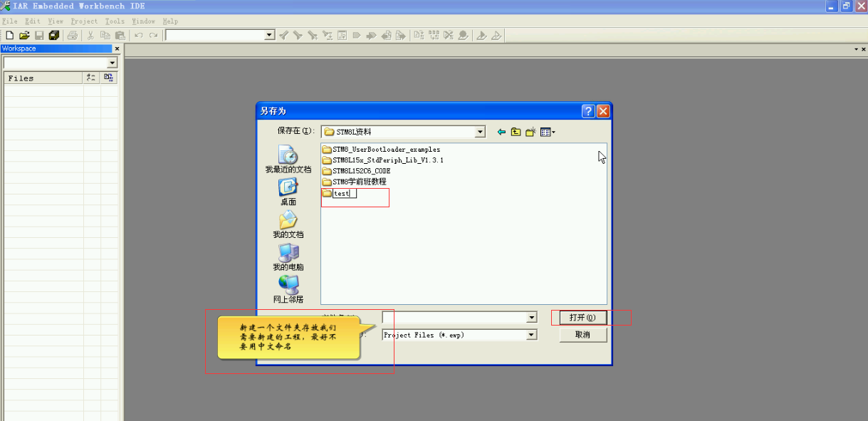This screenshot has width=868, height=421.
Task: Click the Print toolbar icon
Action: (72, 35)
